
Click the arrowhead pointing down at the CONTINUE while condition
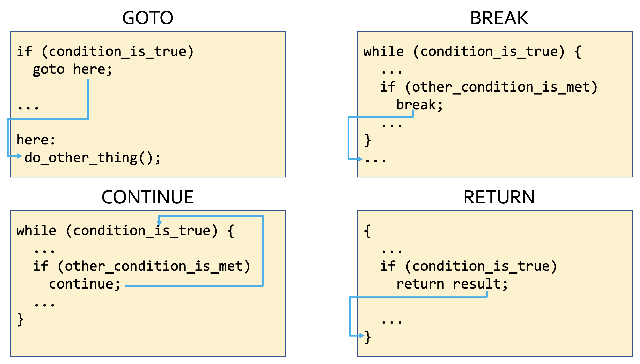tap(159, 223)
